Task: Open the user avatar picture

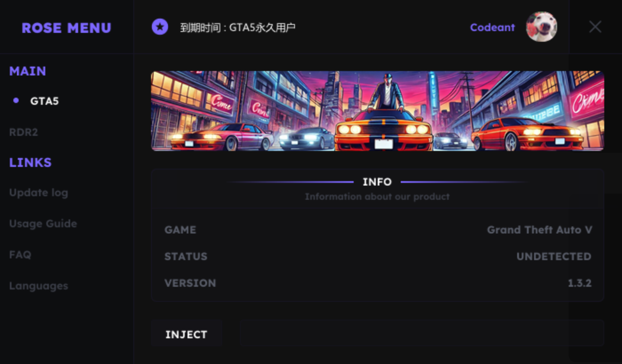Action: tap(541, 27)
